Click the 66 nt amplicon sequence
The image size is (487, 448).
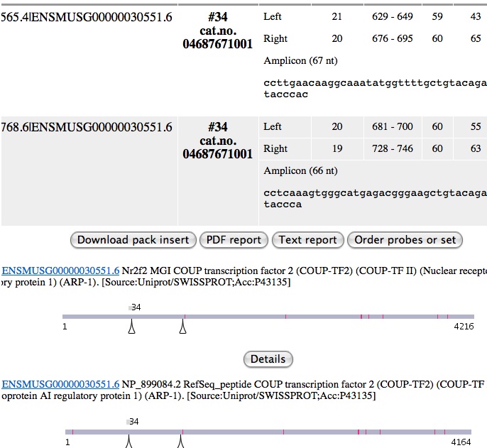(x=374, y=198)
